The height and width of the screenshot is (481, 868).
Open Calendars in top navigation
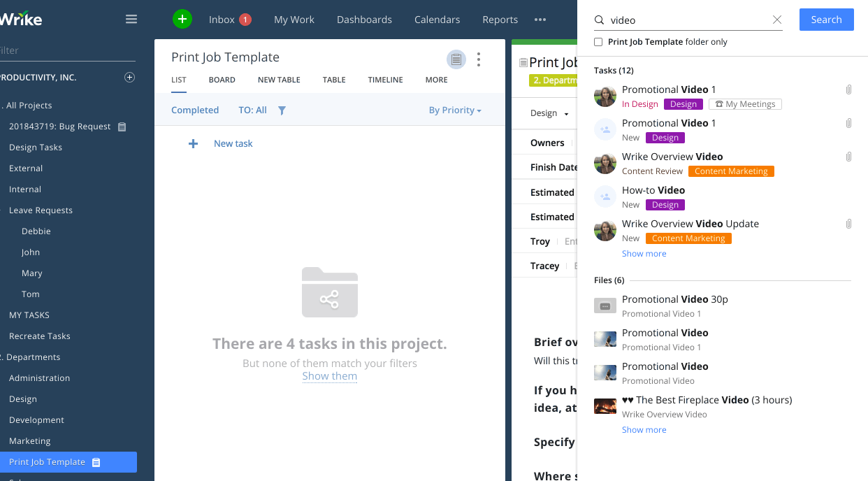[437, 20]
